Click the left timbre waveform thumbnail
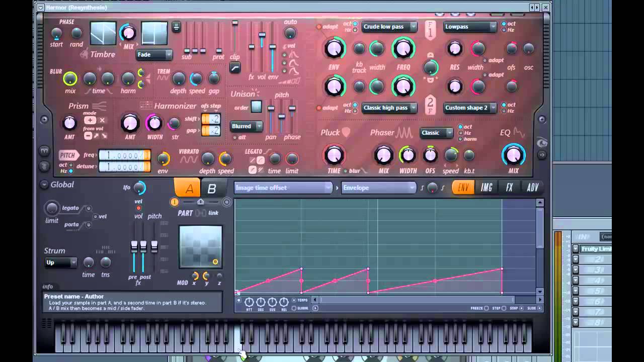The width and height of the screenshot is (644, 362). [x=103, y=33]
